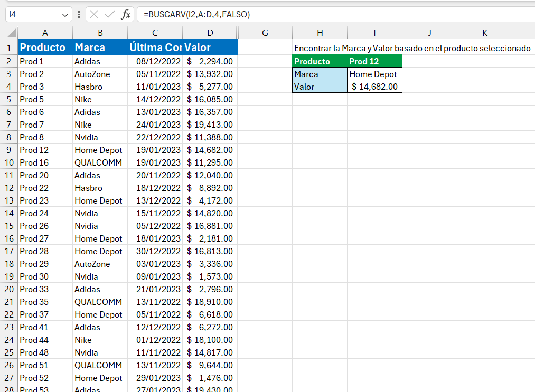The height and width of the screenshot is (392, 535).
Task: Click inside the Name Box showing I4
Action: coord(33,15)
